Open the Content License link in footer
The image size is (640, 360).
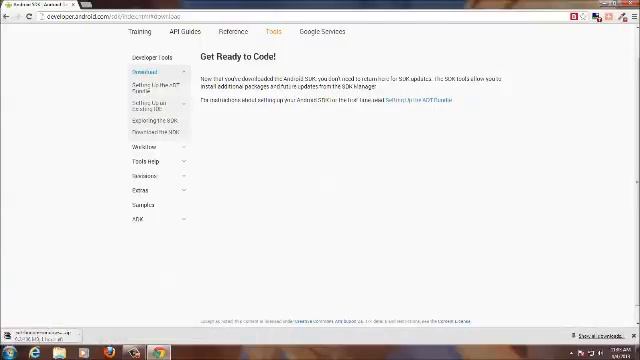(454, 322)
